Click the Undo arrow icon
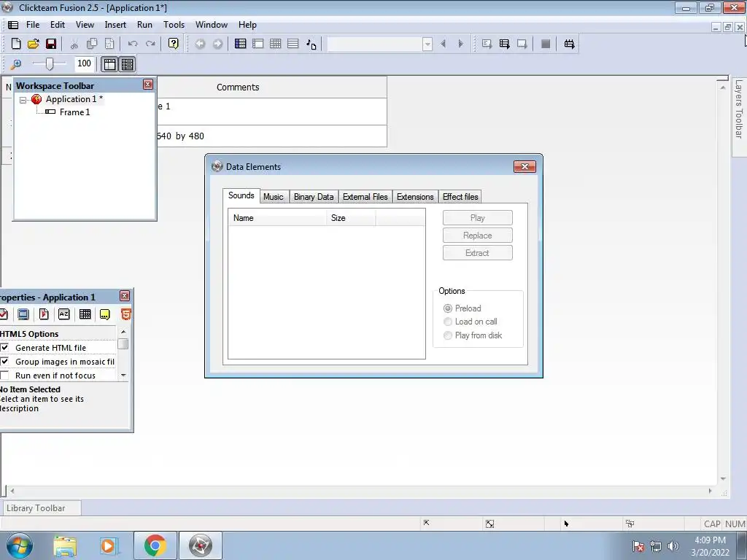Viewport: 747px width, 560px height. point(133,44)
